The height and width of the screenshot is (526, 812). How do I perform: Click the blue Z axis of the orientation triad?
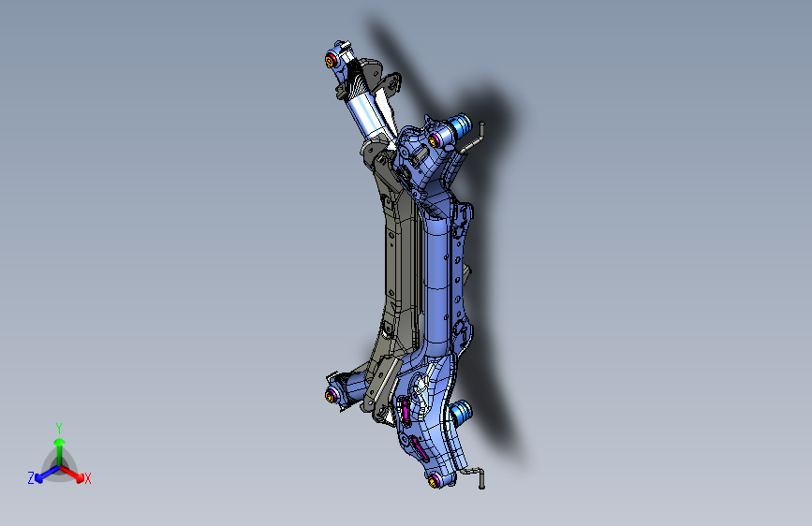(x=47, y=475)
